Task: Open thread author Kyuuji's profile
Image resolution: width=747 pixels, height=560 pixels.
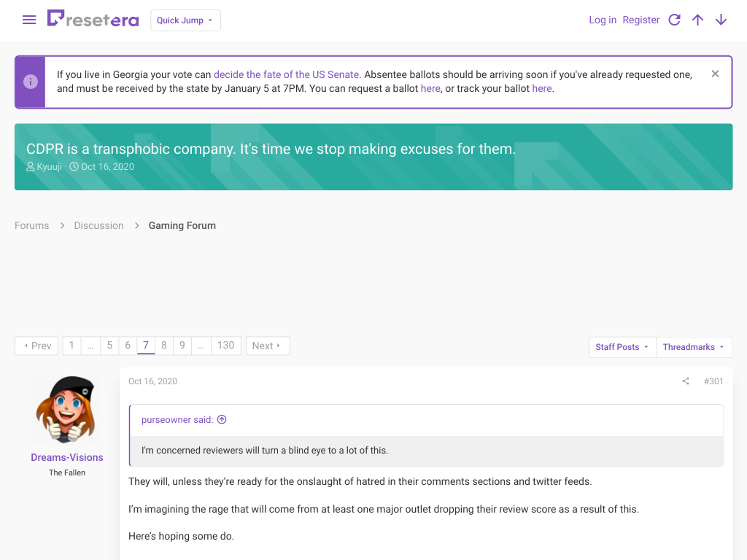Action: click(49, 167)
